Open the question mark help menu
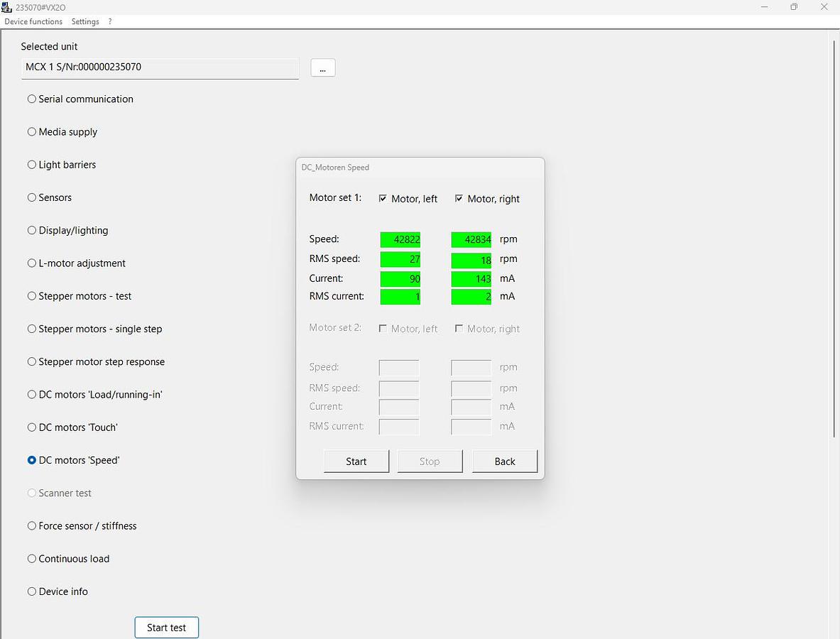This screenshot has height=639, width=840. pos(110,21)
